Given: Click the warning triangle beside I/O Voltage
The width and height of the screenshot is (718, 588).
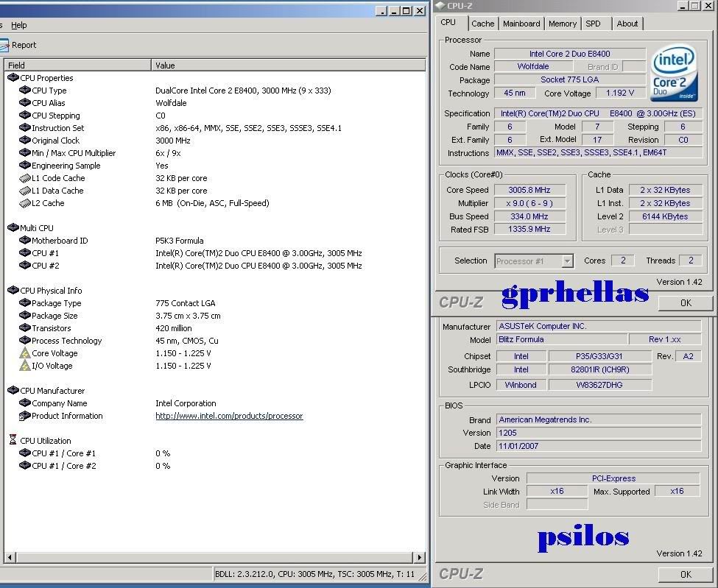Looking at the screenshot, I should (24, 366).
